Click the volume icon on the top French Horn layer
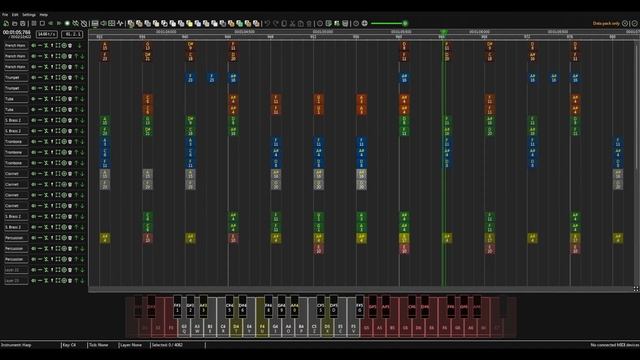The image size is (640, 360). click(33, 45)
